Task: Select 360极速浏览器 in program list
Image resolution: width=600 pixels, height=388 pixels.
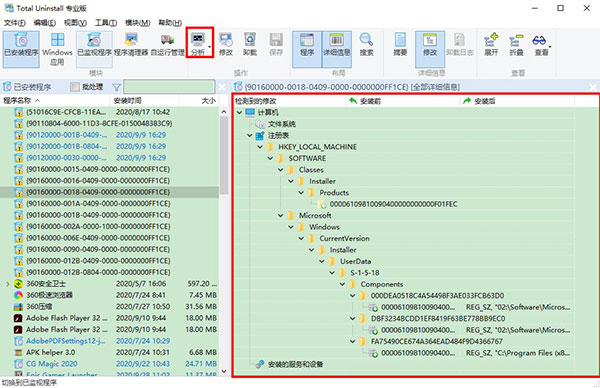Action: [109, 295]
